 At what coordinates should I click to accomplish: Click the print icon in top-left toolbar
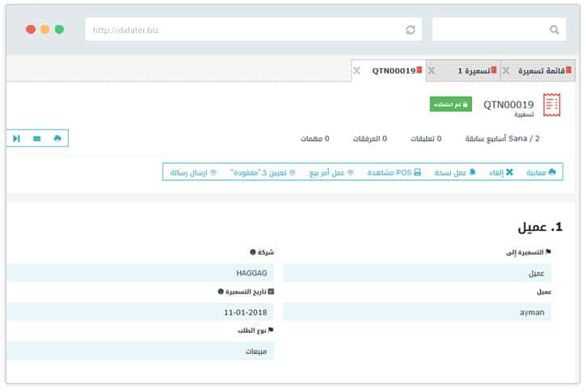coord(57,139)
